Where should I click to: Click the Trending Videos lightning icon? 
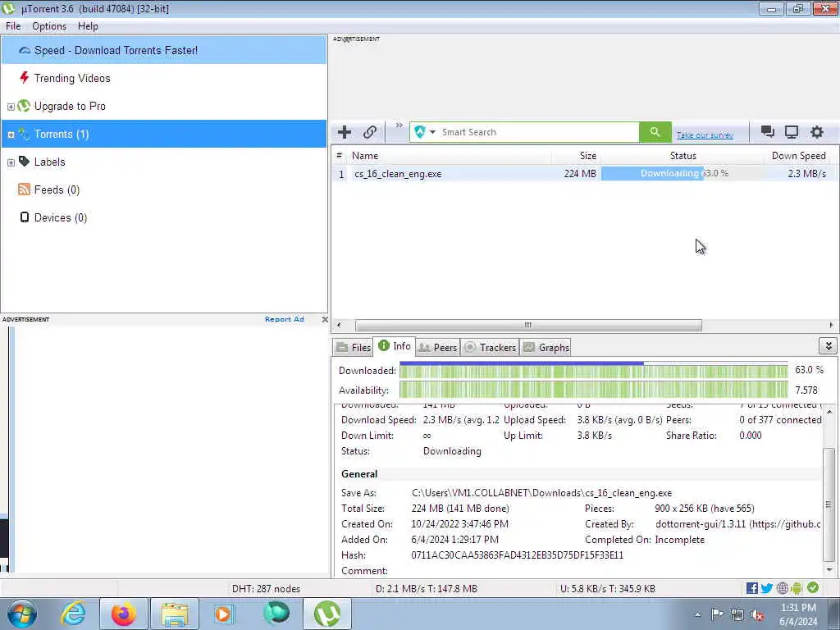click(24, 78)
